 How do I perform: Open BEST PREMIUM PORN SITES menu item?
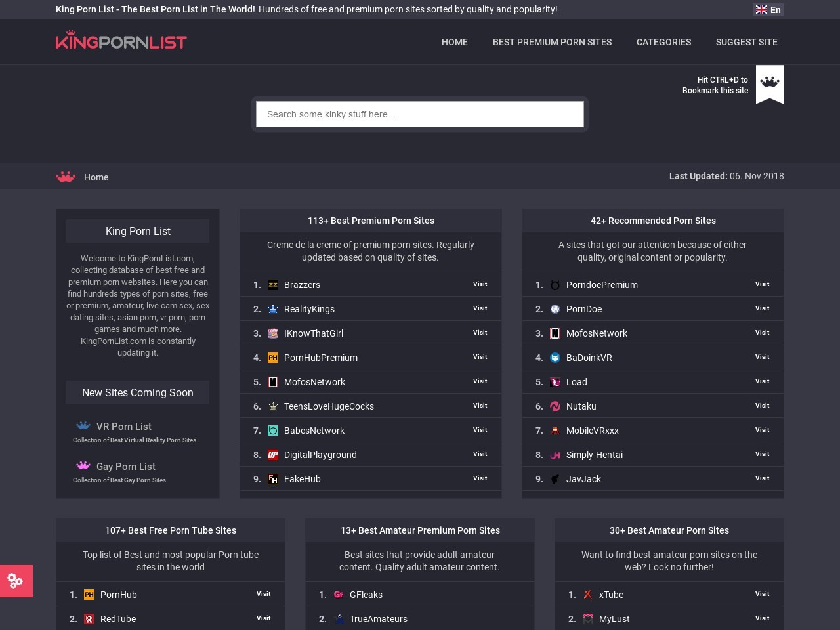coord(552,42)
